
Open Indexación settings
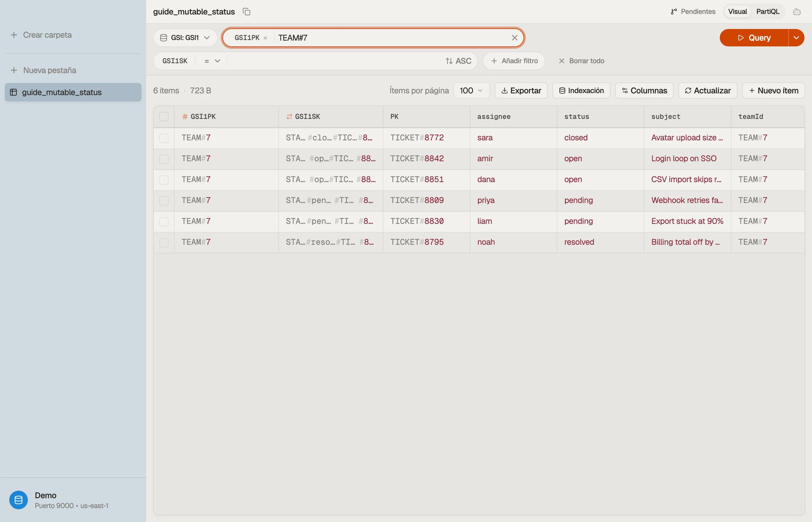click(x=581, y=90)
